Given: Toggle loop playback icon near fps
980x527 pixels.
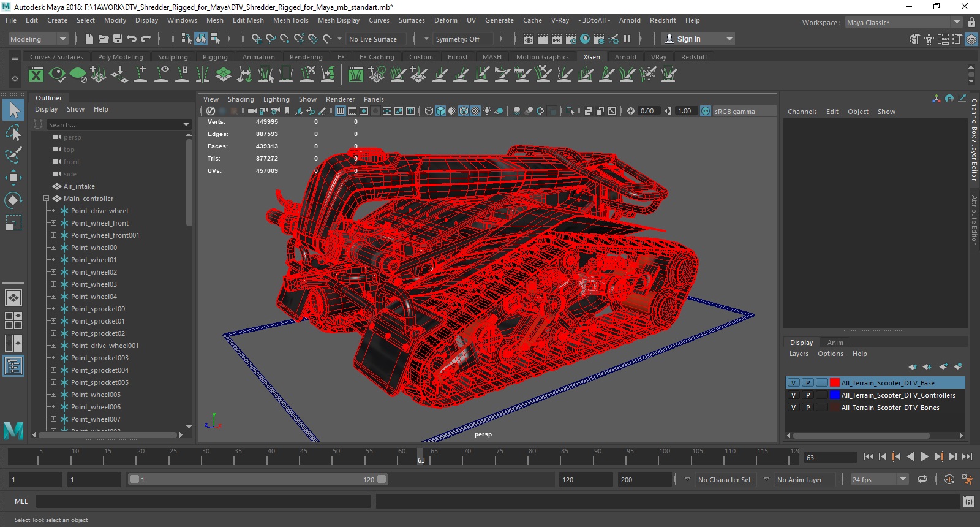Looking at the screenshot, I should pyautogui.click(x=922, y=479).
